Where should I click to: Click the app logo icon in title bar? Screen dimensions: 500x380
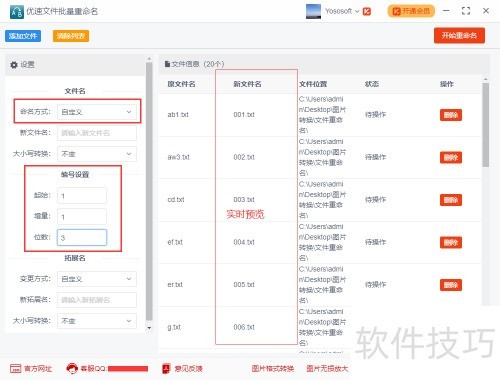click(17, 12)
